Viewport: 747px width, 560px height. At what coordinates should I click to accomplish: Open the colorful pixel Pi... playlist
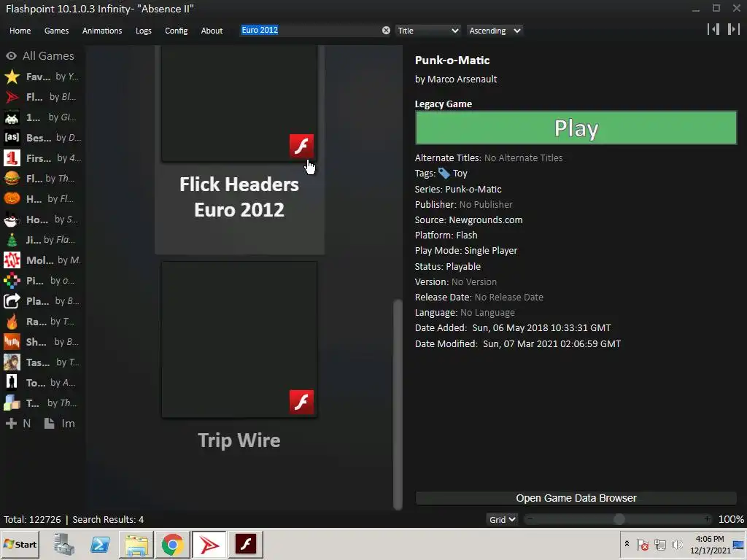(42, 281)
